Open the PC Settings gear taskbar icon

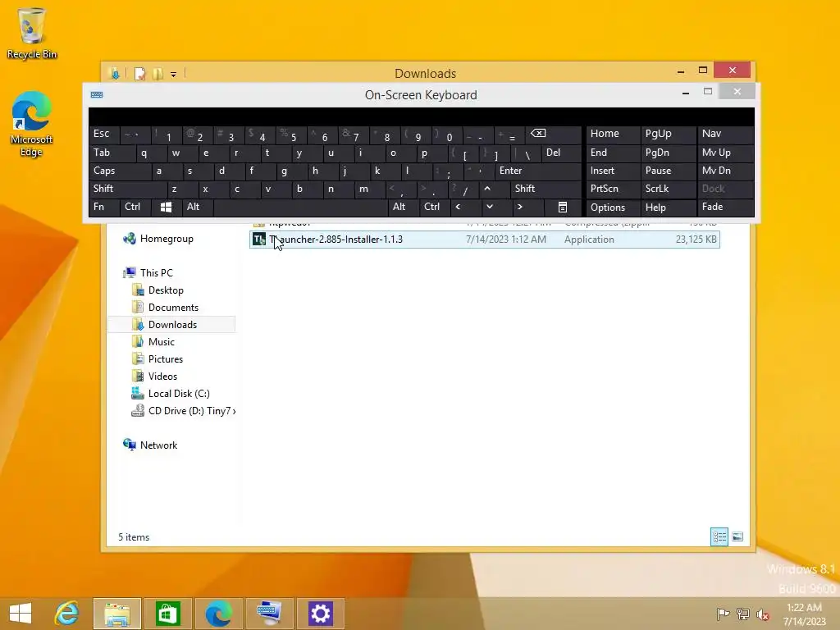[x=321, y=614]
